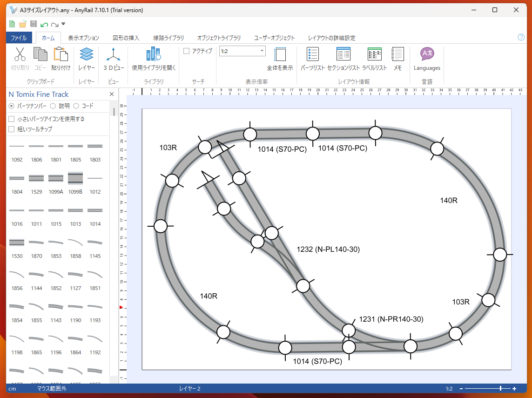532x398 pixels.
Task: Close the N Tomix Fine Track panel
Action: point(112,94)
